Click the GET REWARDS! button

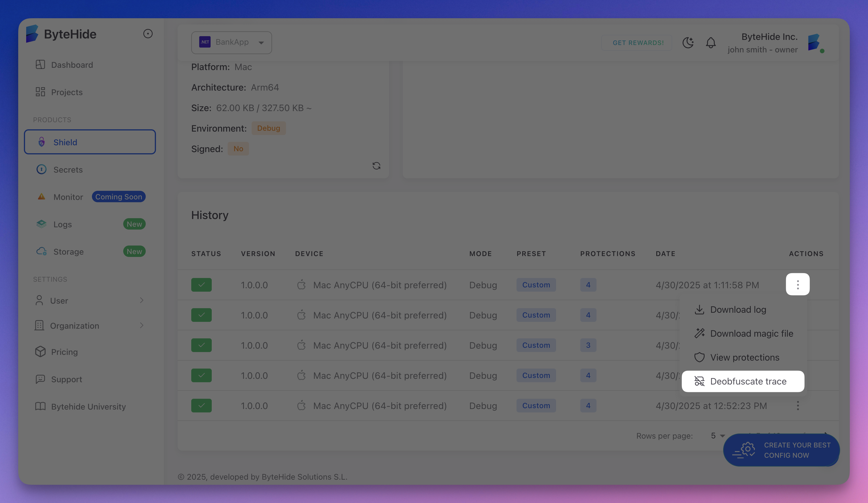[638, 43]
